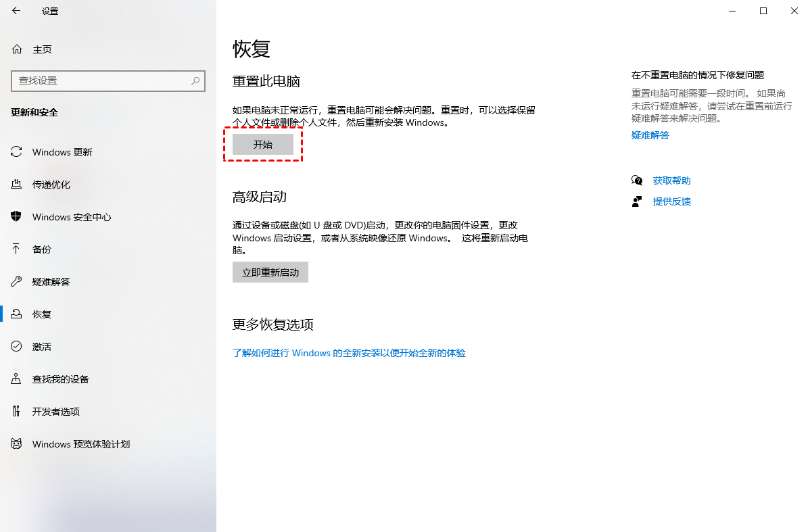
Task: Select 恢复 in the sidebar
Action: coord(42,314)
